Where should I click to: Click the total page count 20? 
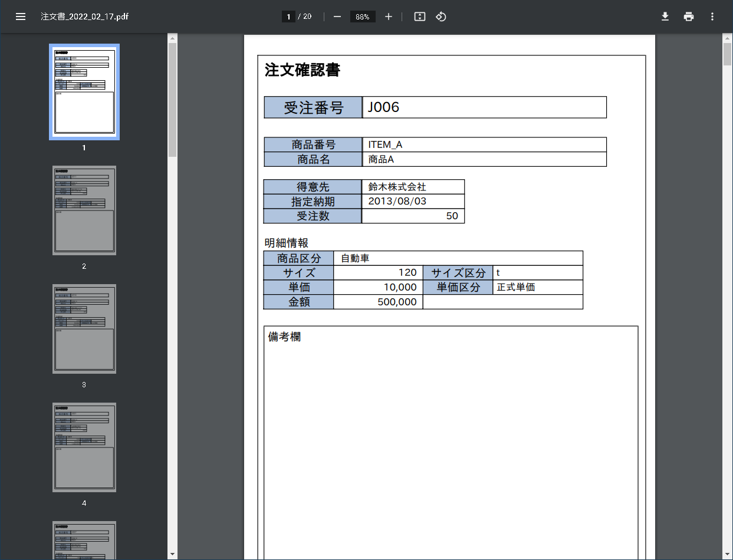click(x=307, y=17)
